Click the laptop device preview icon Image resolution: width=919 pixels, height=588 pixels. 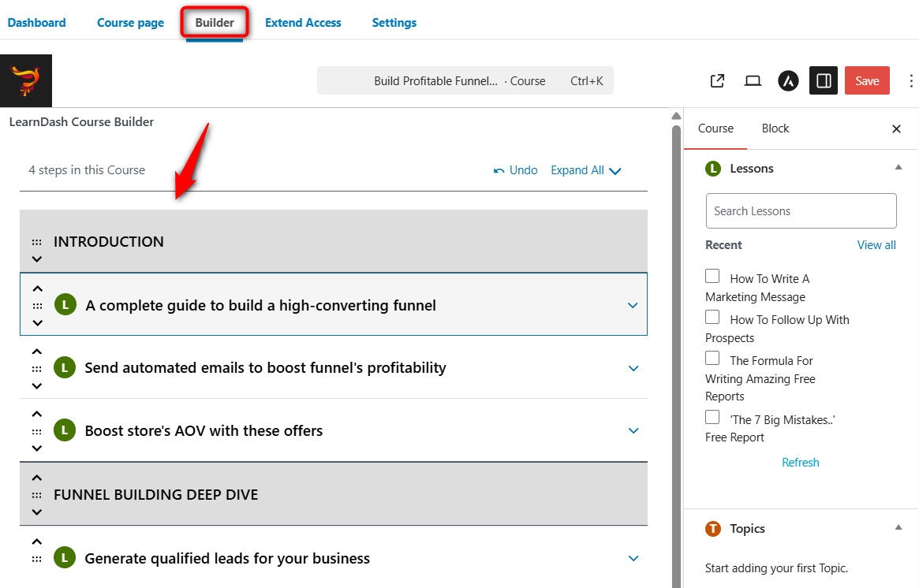coord(753,81)
